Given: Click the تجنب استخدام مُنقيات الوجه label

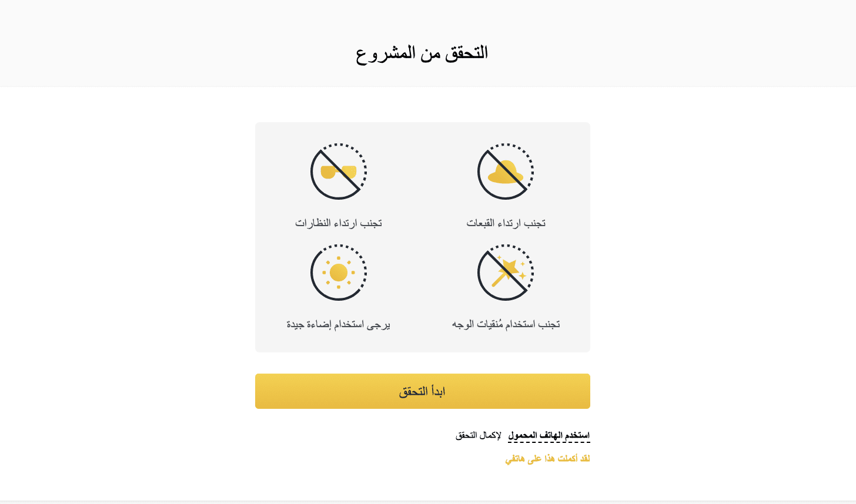Looking at the screenshot, I should tap(506, 324).
